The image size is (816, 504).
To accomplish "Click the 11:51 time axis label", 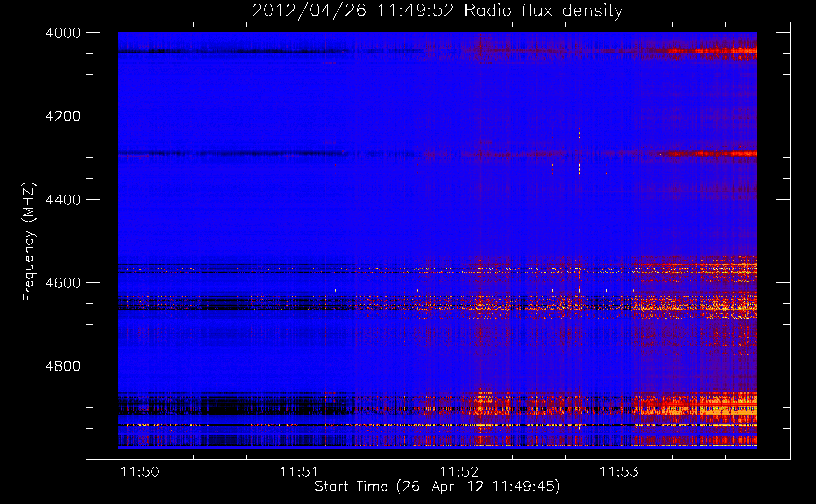I will (300, 472).
